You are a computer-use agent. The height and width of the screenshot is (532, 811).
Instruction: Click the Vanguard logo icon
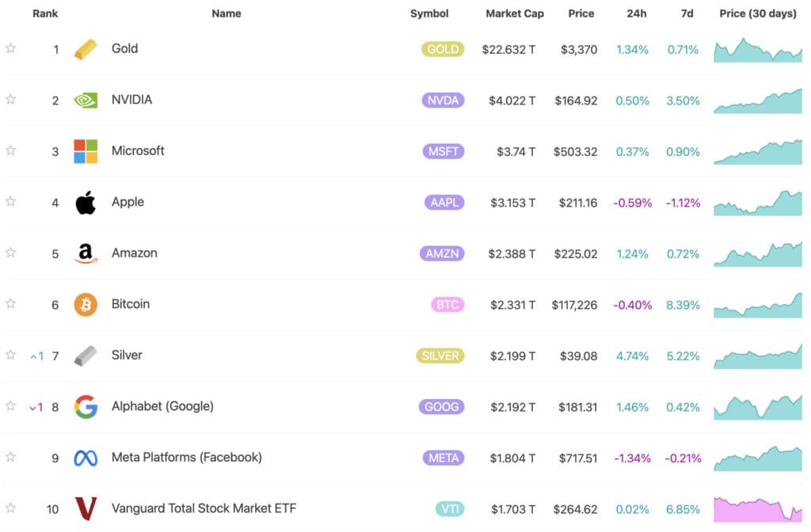tap(86, 509)
